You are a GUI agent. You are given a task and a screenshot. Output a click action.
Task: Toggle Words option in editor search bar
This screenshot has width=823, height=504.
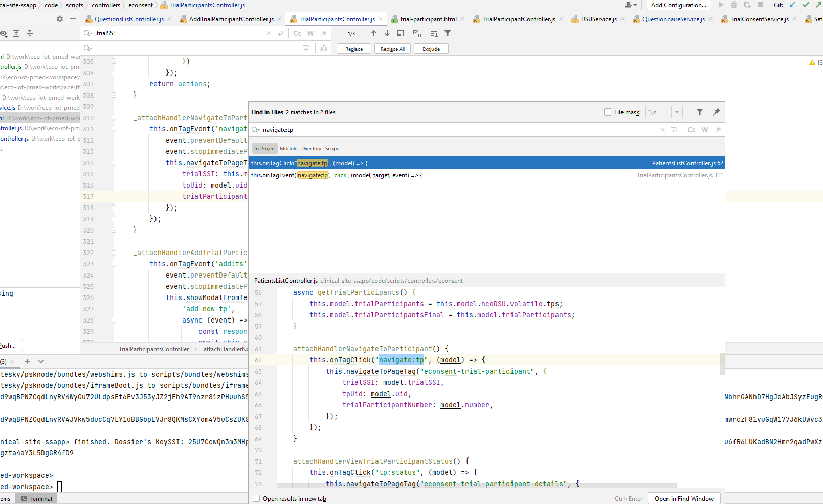[310, 33]
